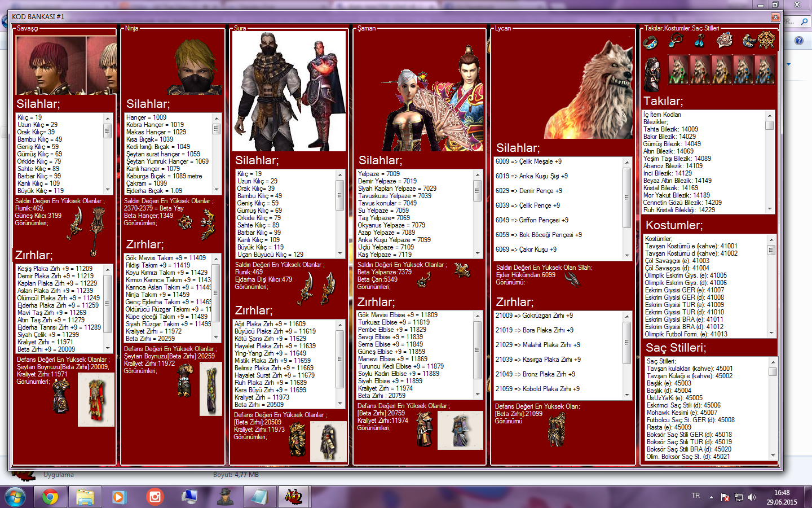This screenshot has height=508, width=812.
Task: Open Windows Media Player from the taskbar
Action: pos(120,497)
